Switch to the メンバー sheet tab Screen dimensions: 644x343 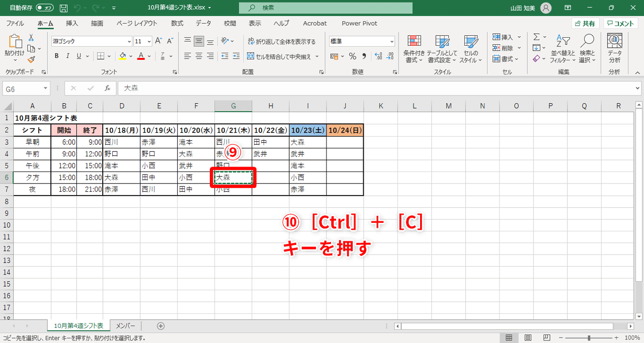point(125,325)
